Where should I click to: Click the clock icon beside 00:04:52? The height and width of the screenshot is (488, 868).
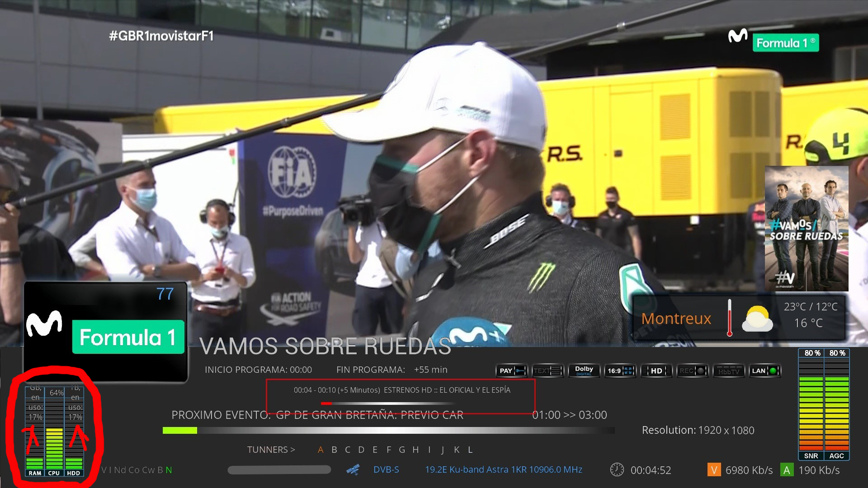(617, 470)
